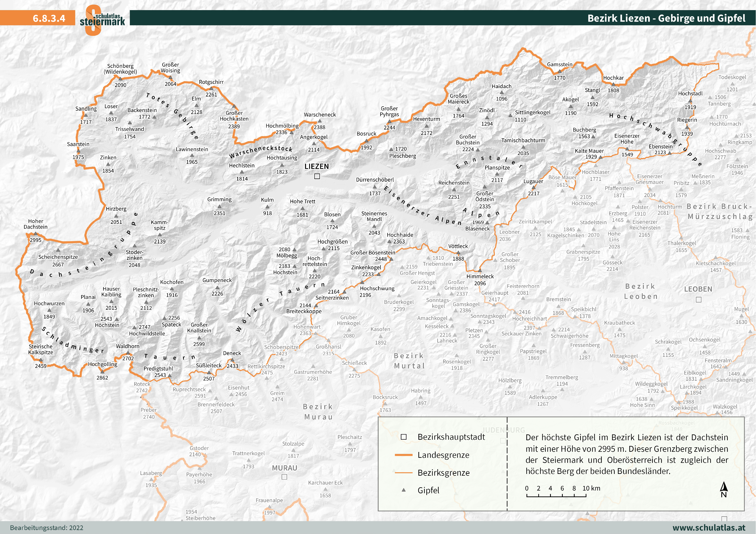Image resolution: width=756 pixels, height=534 pixels.
Task: Click the Liezen district capital square
Action: 317,176
